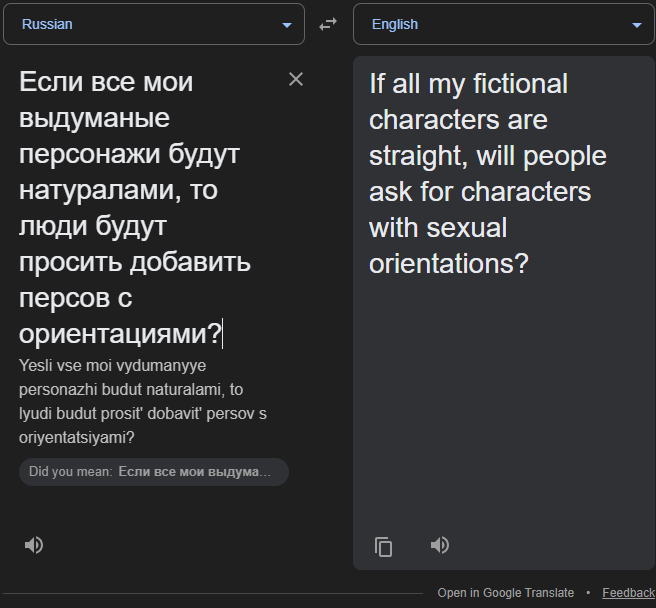Expand the English language dropdown arrow
This screenshot has width=656, height=608.
click(x=637, y=25)
